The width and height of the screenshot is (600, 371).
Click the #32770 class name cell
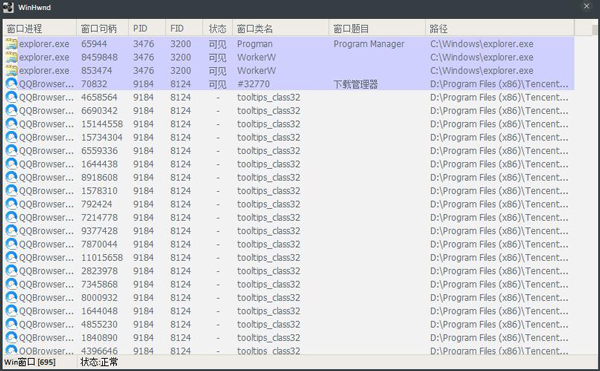(x=253, y=84)
